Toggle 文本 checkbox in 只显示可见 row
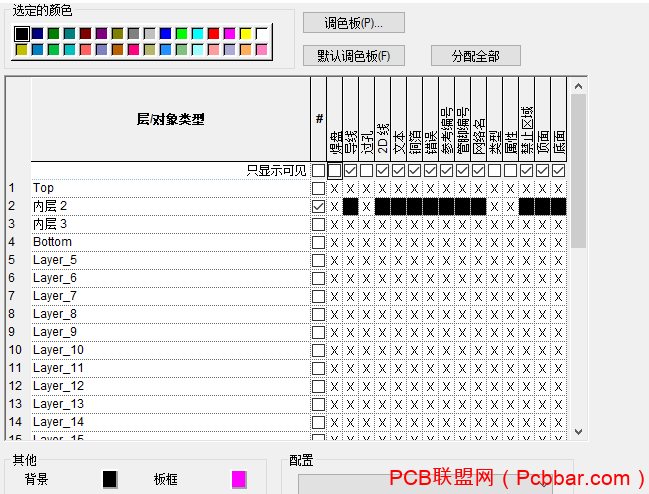 coord(399,170)
